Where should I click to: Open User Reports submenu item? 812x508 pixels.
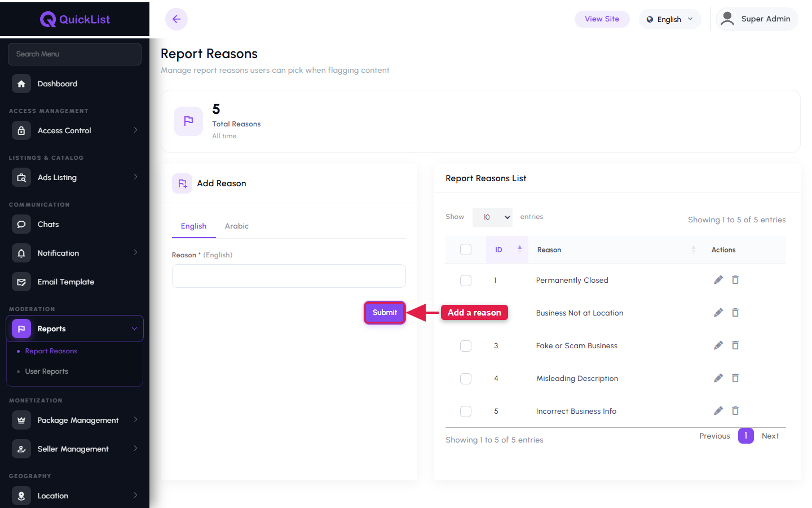pos(47,371)
